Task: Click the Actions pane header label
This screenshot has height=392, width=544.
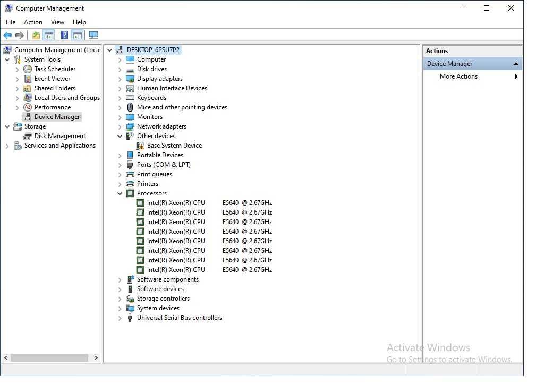Action: pyautogui.click(x=437, y=51)
